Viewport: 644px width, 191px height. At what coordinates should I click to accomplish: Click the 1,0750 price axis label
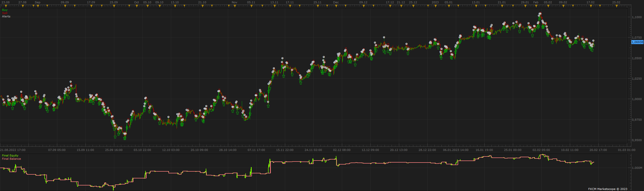click(x=637, y=38)
